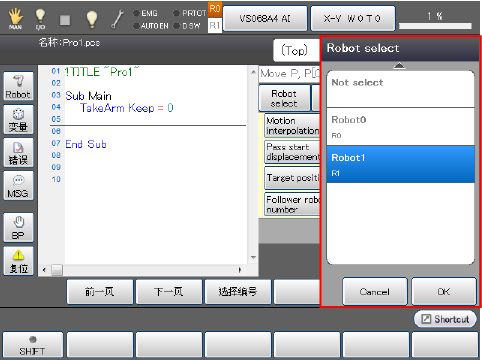The image size is (482, 360).
Task: Go to previous page with 前一页
Action: [100, 292]
